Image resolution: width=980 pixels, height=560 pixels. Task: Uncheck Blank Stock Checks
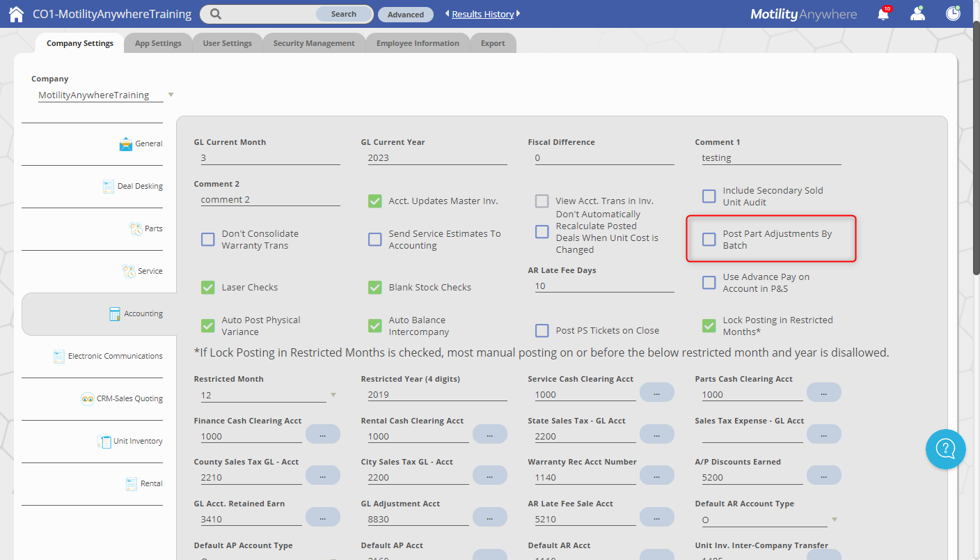(x=375, y=288)
